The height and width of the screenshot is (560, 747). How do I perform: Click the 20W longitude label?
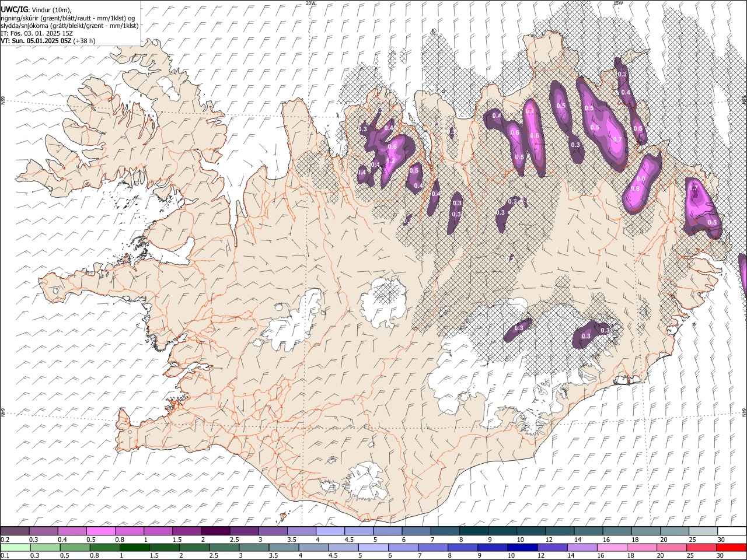310,3
